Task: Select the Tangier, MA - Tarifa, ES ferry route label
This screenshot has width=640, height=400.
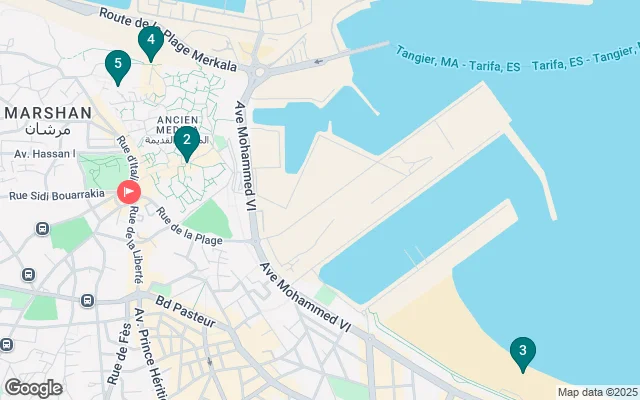Action: click(458, 60)
